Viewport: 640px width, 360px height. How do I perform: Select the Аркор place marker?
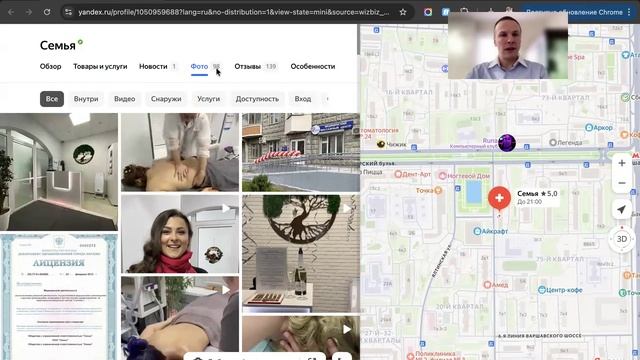point(599,128)
